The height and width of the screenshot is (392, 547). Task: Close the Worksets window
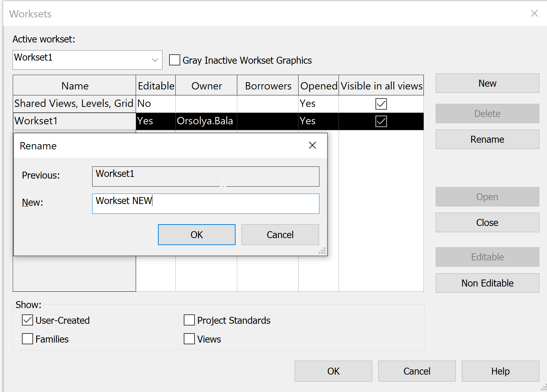pos(534,13)
